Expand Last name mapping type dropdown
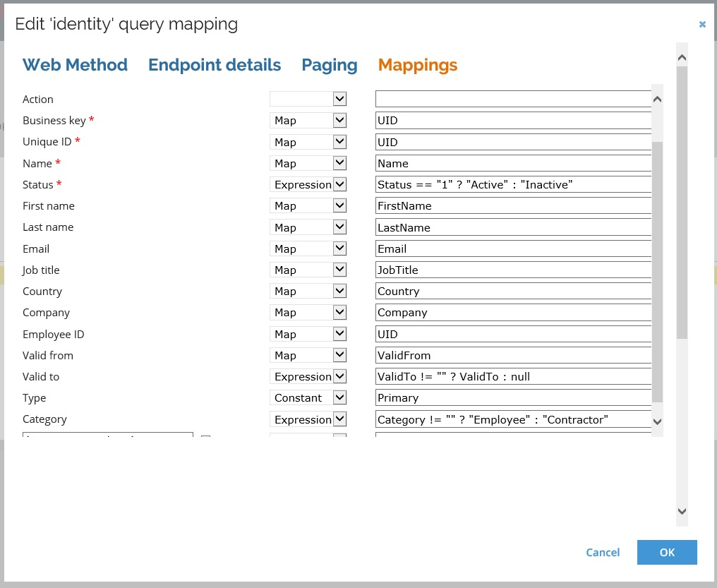717x588 pixels. click(x=308, y=227)
